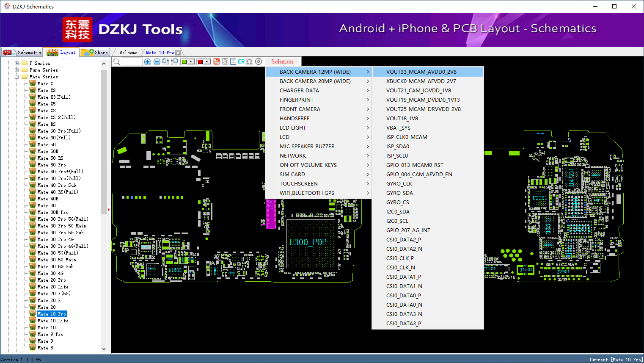
Task: Open the FRONT CAMERA menu entry
Action: point(319,109)
